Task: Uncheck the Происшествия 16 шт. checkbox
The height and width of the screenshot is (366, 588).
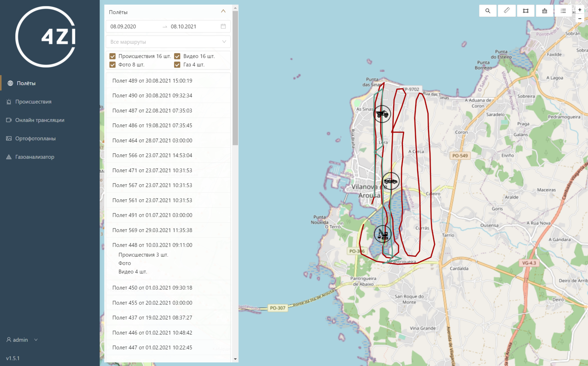Action: tap(113, 56)
